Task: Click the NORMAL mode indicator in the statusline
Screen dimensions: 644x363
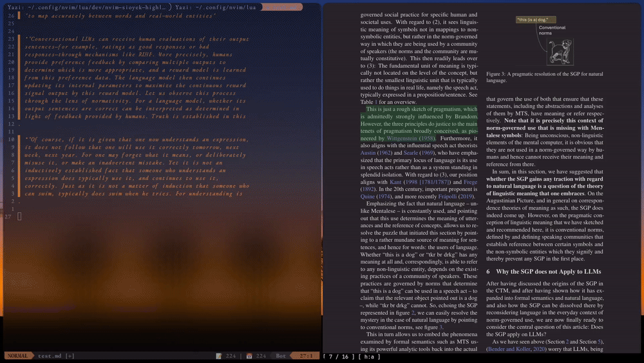Action: pyautogui.click(x=17, y=356)
